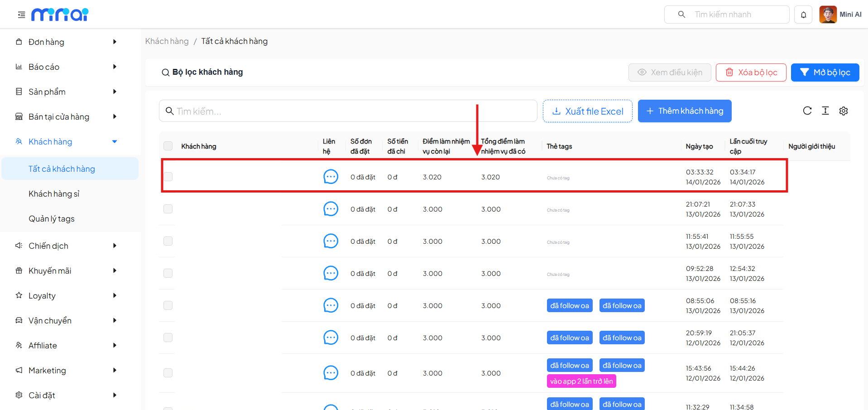The height and width of the screenshot is (410, 868).
Task: Click the row height adjust icon
Action: coord(825,111)
